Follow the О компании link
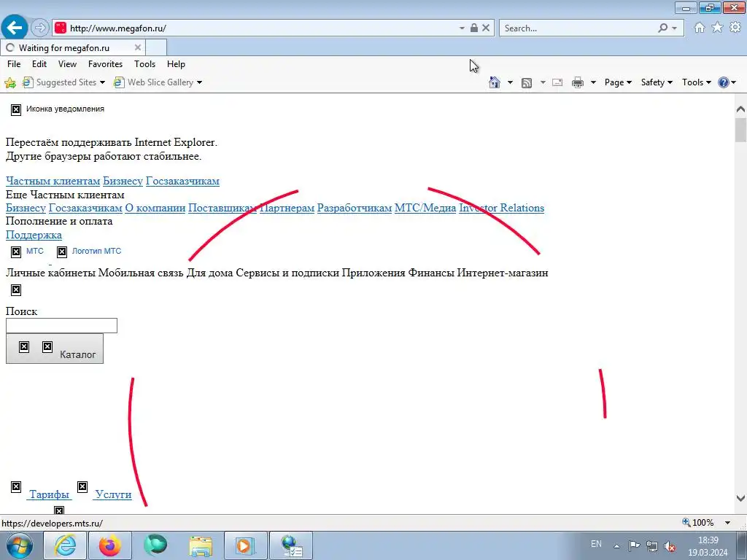Viewport: 747px width, 560px height. pos(155,208)
